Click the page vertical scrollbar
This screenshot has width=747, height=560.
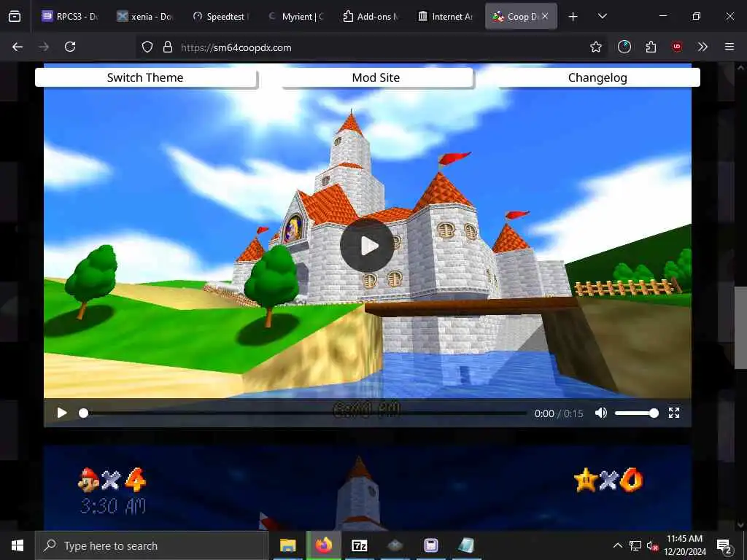click(x=740, y=327)
